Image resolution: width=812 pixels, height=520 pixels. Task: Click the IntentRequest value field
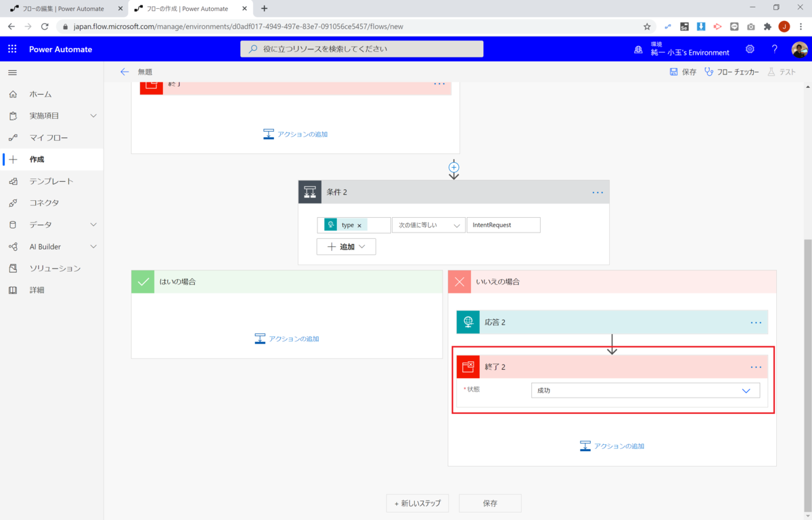[503, 225]
